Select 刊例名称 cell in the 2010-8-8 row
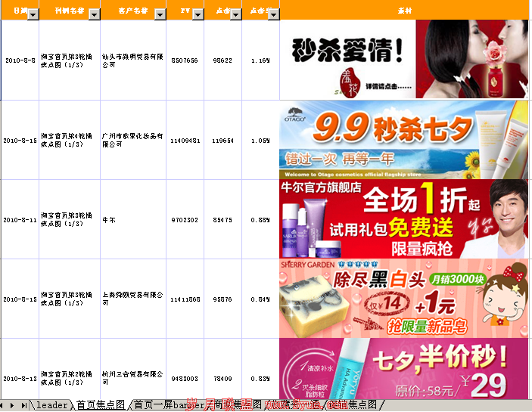The width and height of the screenshot is (532, 412). (x=70, y=60)
